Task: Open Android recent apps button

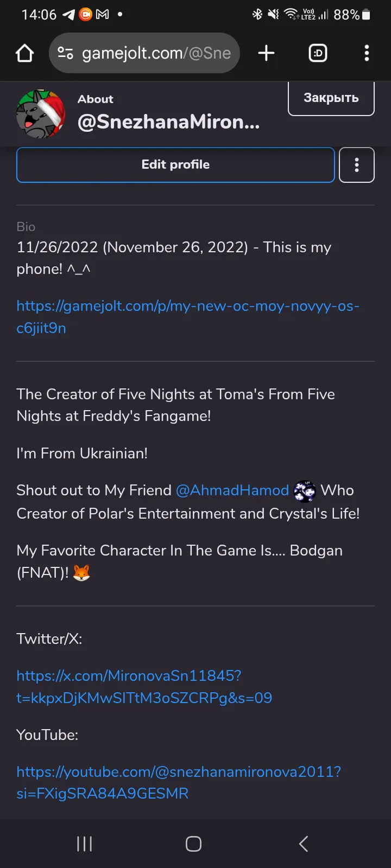Action: [x=84, y=844]
